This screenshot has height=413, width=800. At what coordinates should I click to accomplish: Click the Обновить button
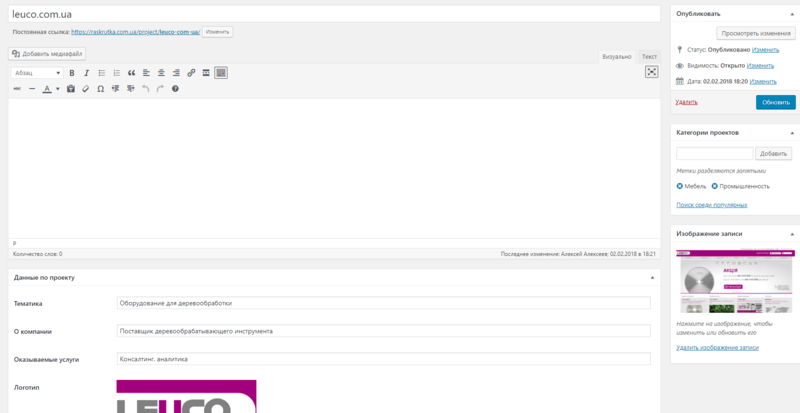point(776,102)
